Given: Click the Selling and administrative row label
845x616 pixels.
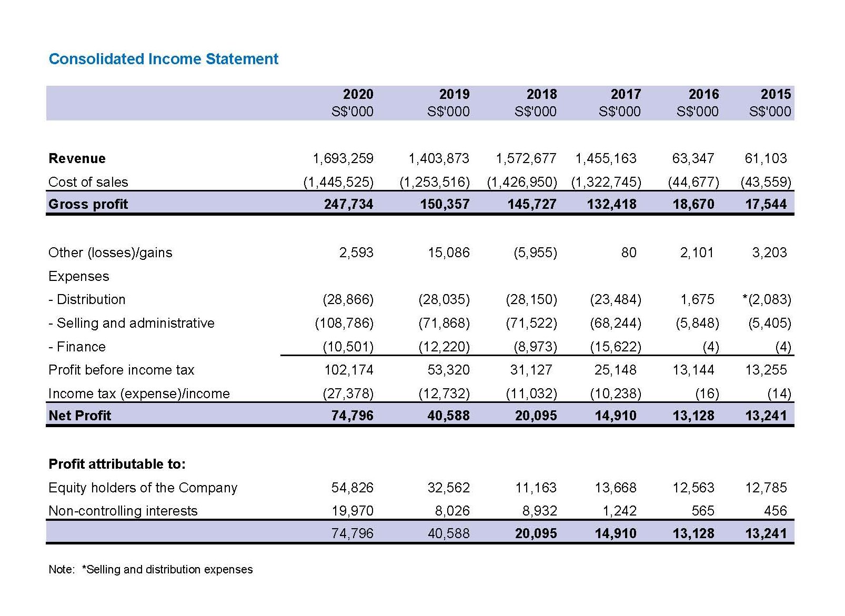Looking at the screenshot, I should (132, 323).
